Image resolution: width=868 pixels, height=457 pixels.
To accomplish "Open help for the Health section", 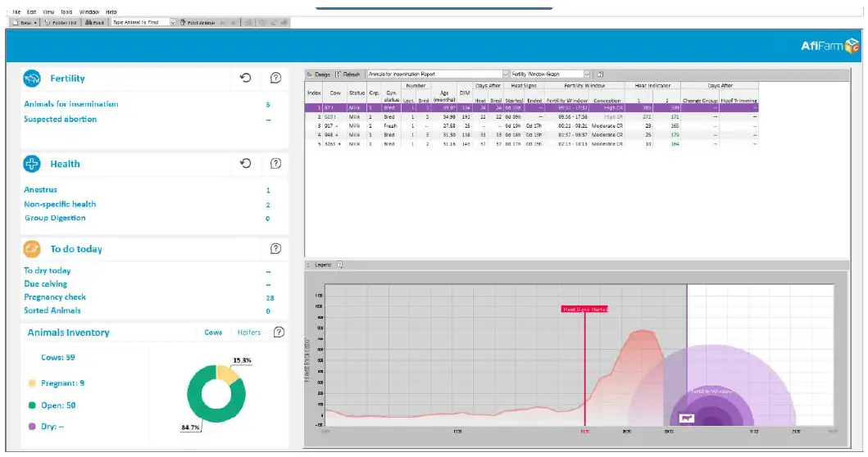I will point(275,163).
